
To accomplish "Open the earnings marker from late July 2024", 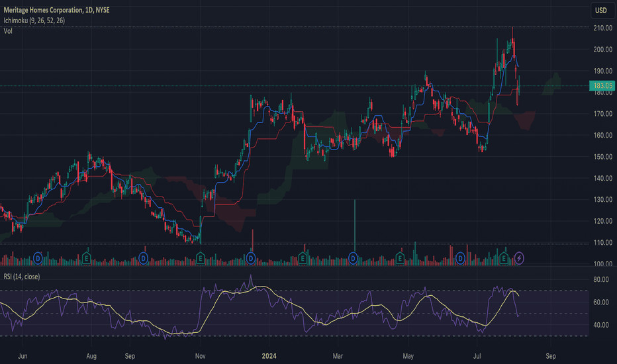I will [x=504, y=259].
